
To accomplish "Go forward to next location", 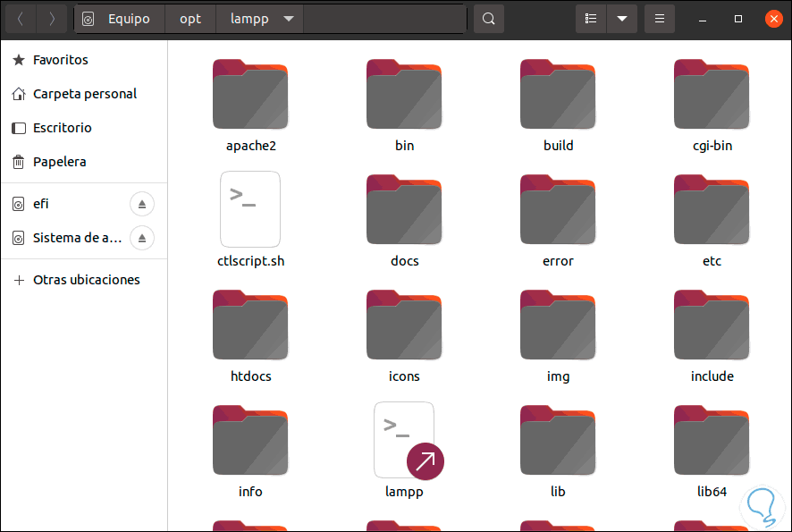I will pyautogui.click(x=52, y=19).
